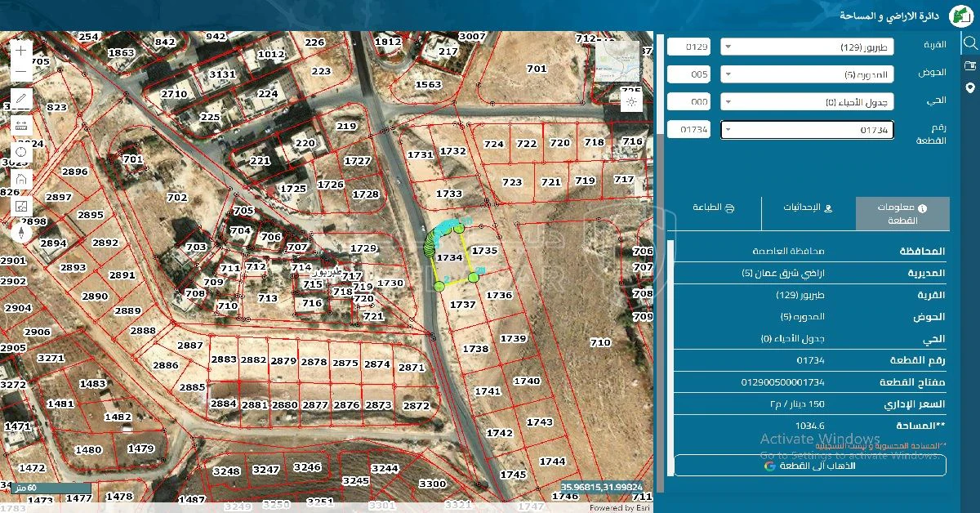Select parcel 1737 on the map
Screen dimensions: 980x513
click(463, 304)
